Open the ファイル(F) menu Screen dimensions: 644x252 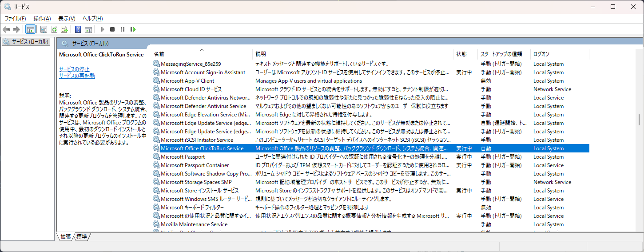(x=15, y=18)
